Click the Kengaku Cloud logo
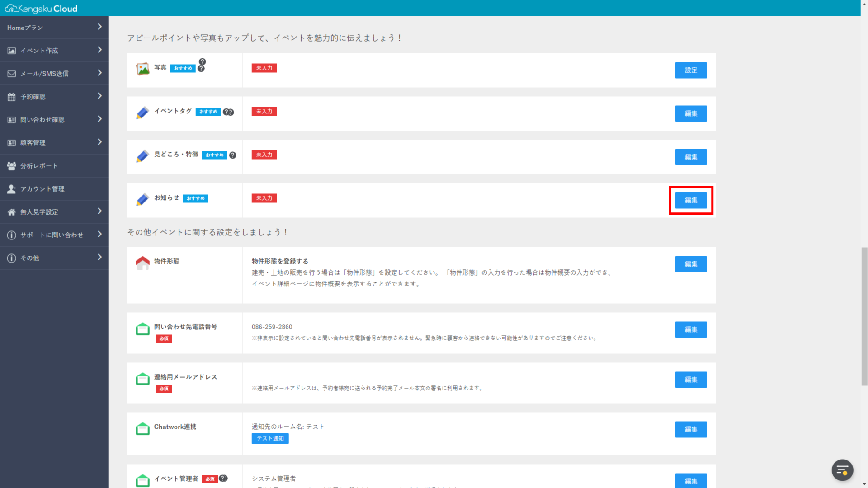 click(x=41, y=8)
